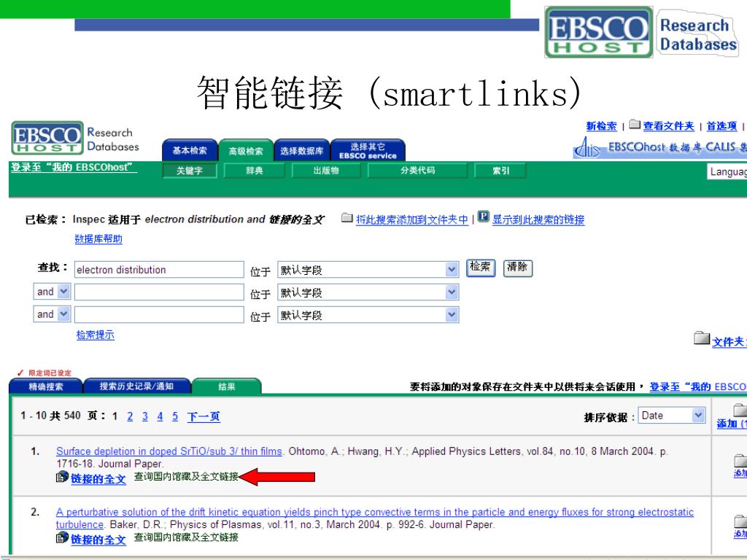The image size is (747, 560).
Task: Go to results page 2
Action: 130,416
